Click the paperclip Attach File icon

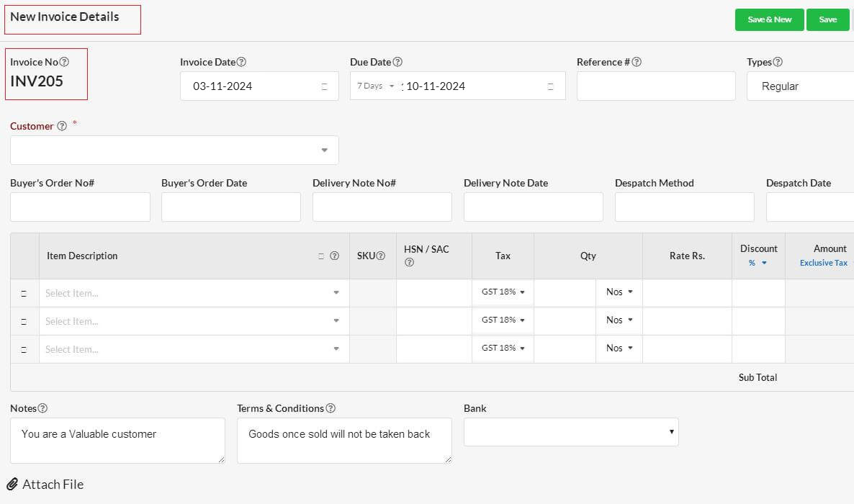tap(12, 484)
